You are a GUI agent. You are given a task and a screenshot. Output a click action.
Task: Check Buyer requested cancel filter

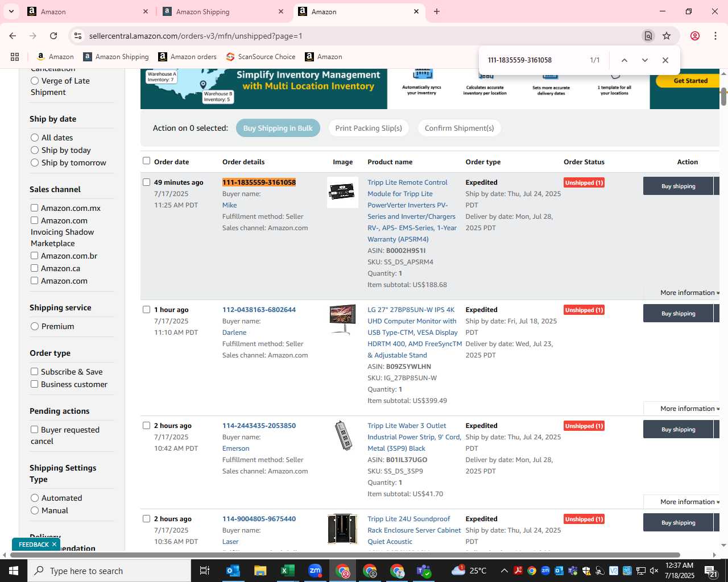(x=35, y=430)
